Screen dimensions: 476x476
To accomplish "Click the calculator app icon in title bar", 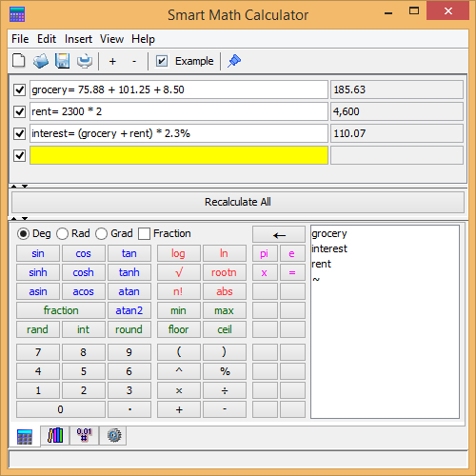I will pos(17,14).
